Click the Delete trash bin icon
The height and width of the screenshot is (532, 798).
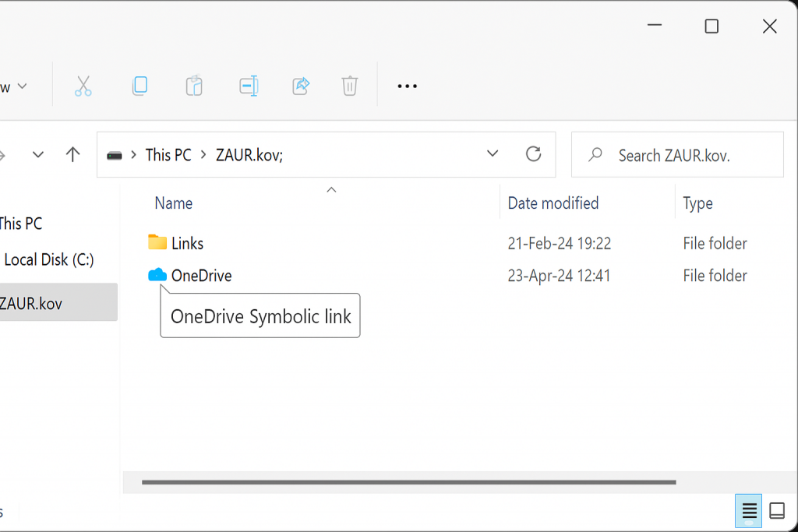(350, 86)
